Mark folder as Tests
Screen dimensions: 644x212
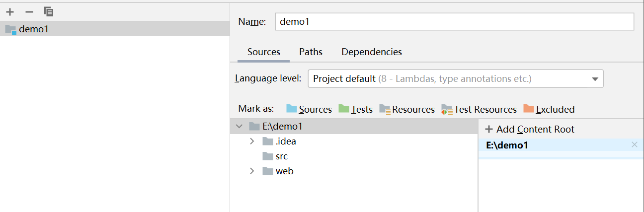click(x=356, y=109)
